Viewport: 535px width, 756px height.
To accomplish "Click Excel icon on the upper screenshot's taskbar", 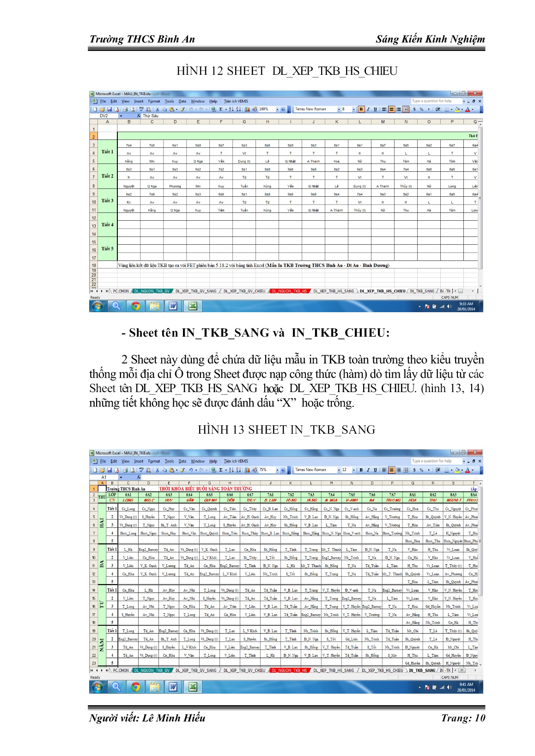I will [x=193, y=306].
